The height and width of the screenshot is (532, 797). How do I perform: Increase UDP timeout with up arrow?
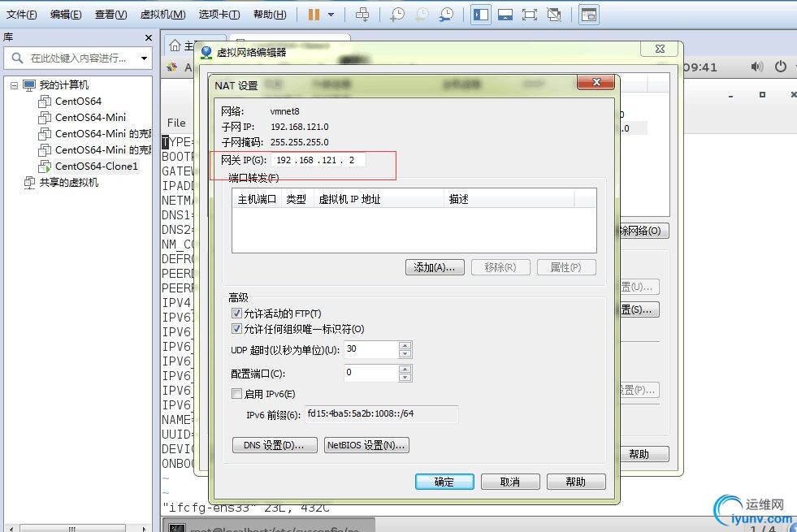pyautogui.click(x=405, y=345)
